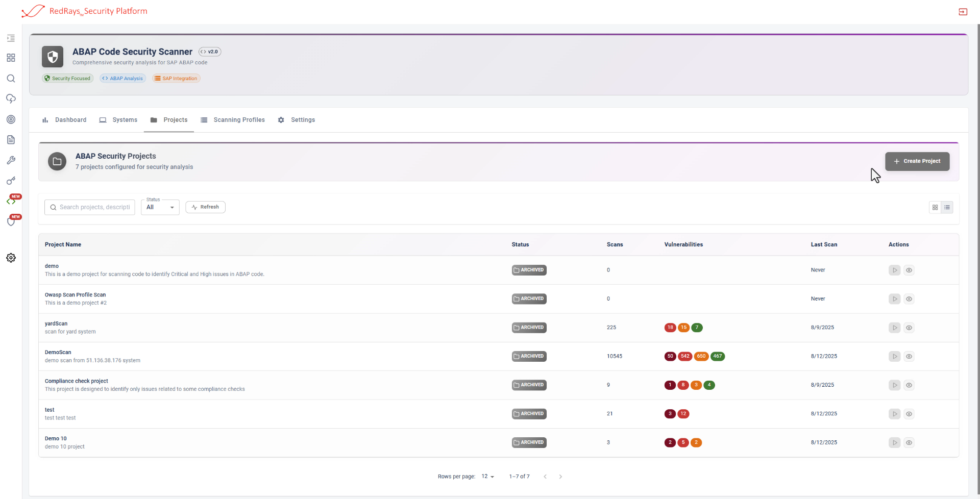Click the yardScan orange badge 15

point(683,328)
